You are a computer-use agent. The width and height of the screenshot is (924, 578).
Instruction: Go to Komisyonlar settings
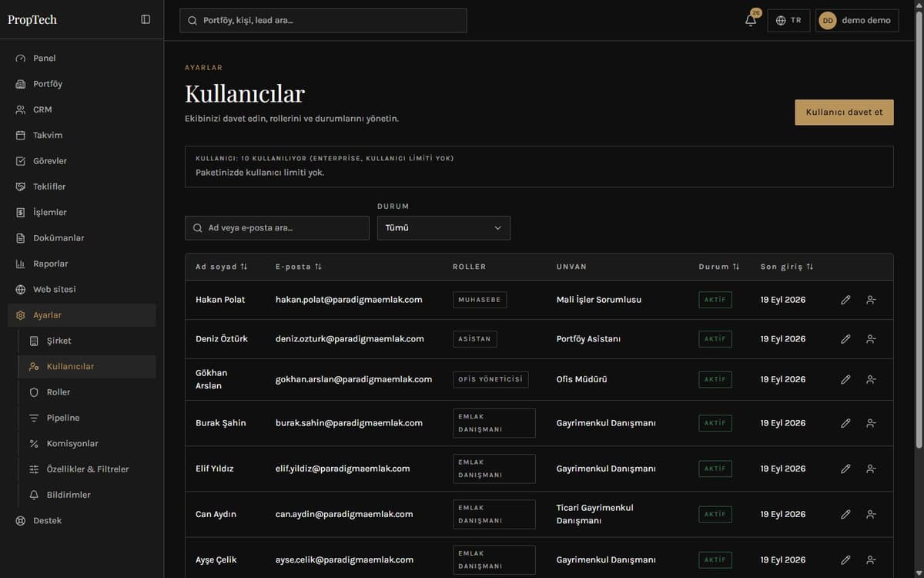point(87,444)
